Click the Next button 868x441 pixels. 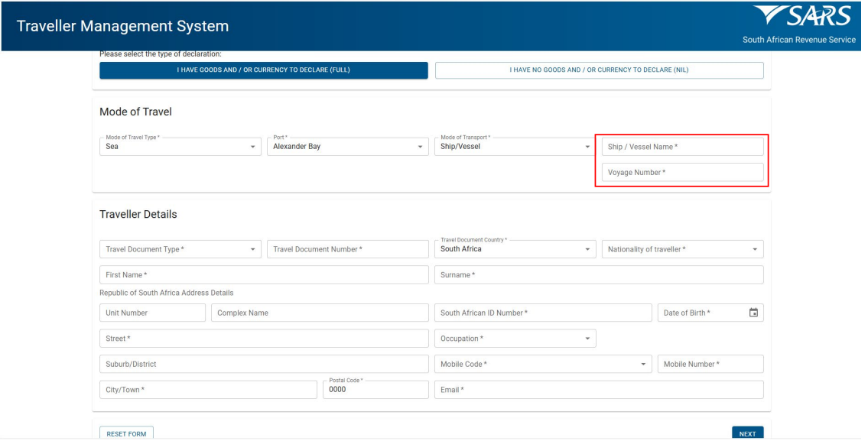coord(746,433)
